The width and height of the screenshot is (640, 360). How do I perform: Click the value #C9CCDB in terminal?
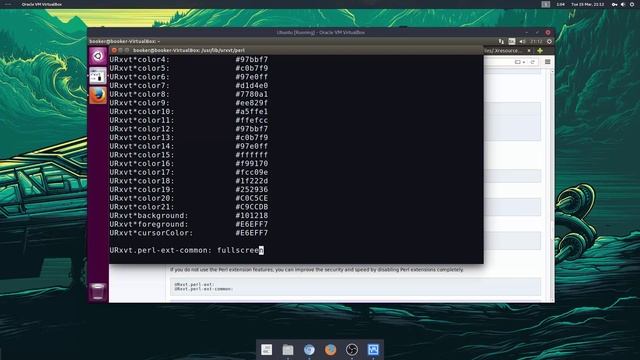pos(252,207)
